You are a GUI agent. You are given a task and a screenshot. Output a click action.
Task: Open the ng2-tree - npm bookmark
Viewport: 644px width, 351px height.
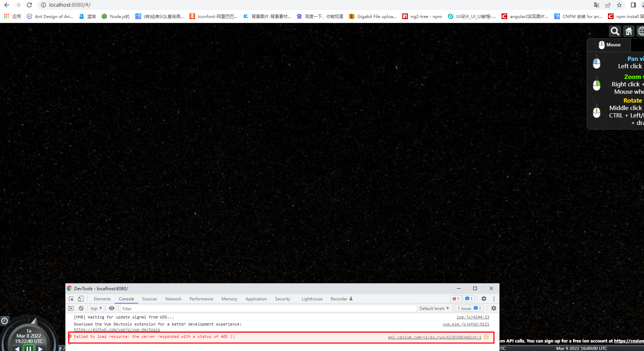tap(422, 16)
